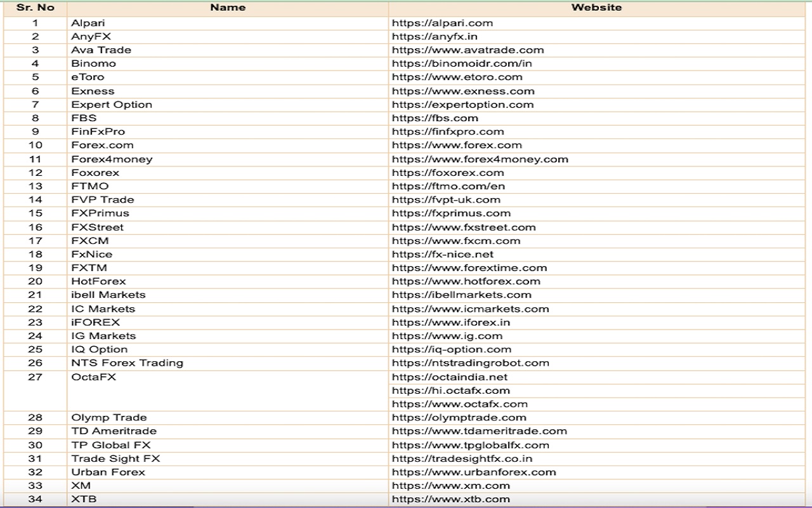Screen dimensions: 812x508
Task: Select https://fvpt-uk.com cell
Action: click(596, 199)
